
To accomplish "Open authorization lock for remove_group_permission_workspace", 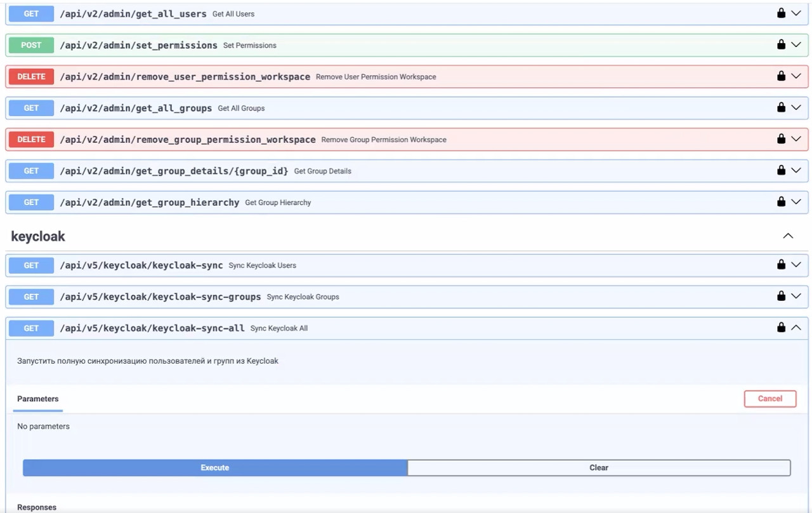I will 782,138.
